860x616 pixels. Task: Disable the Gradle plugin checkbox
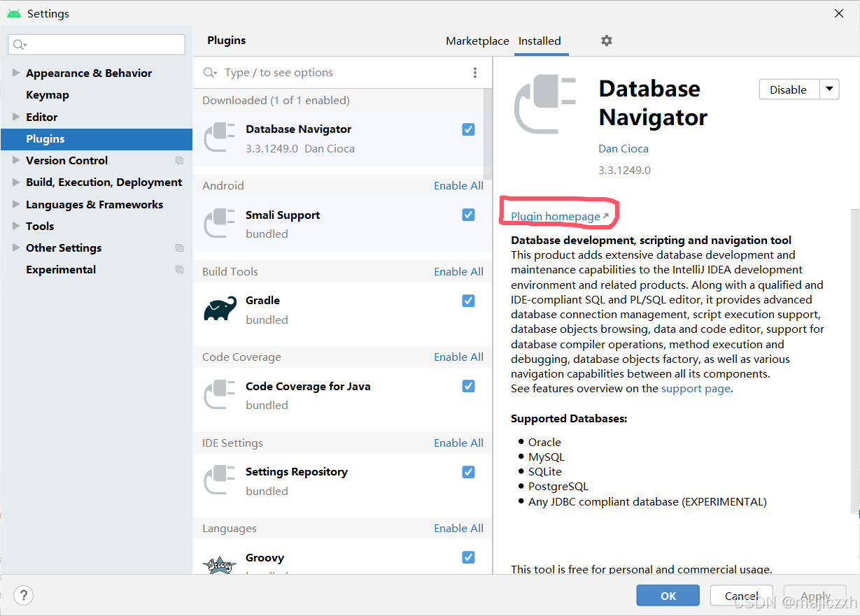click(468, 301)
